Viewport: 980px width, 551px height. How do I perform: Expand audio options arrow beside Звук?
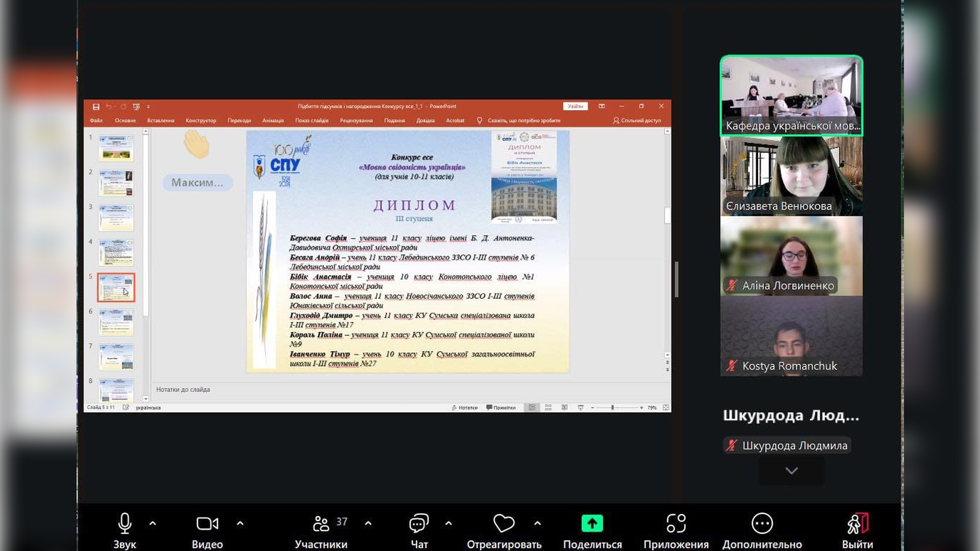point(153,523)
